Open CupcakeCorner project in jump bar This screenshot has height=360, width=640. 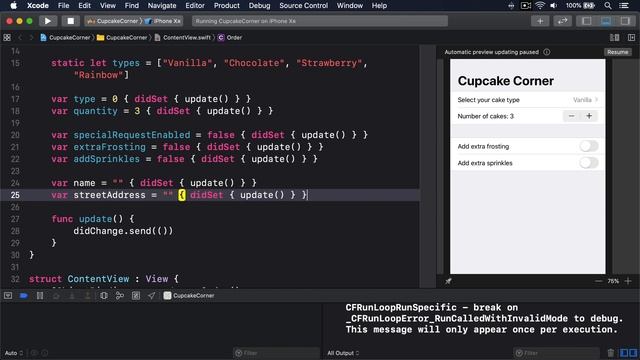(65, 38)
